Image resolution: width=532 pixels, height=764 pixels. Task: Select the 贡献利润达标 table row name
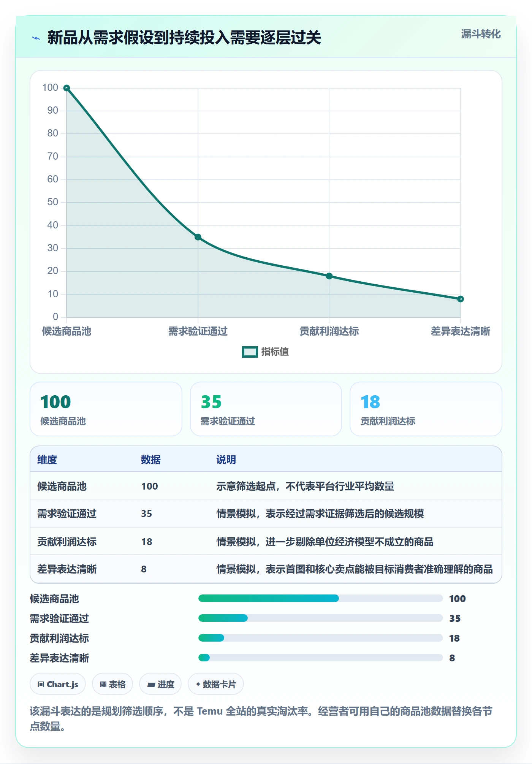(67, 542)
